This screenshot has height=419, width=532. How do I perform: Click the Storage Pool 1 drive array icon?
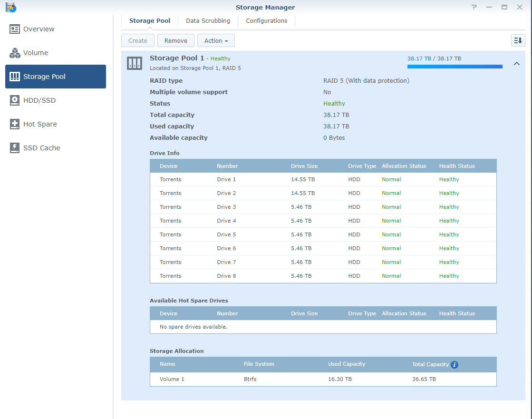pos(135,63)
